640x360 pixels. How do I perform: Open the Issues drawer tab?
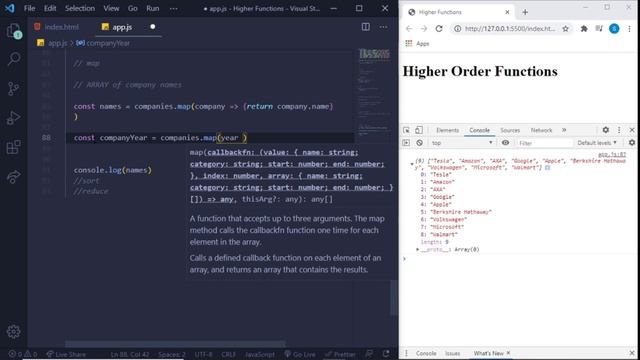[452, 353]
